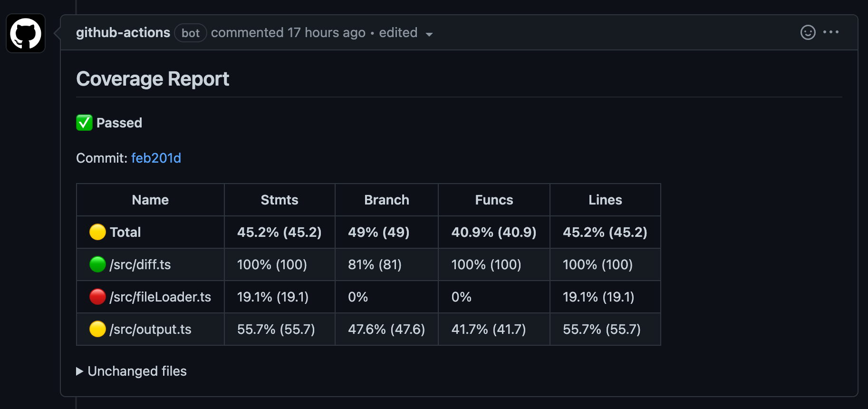Click Total Funcs value 40.9% (40.9)
The image size is (868, 409).
point(494,232)
